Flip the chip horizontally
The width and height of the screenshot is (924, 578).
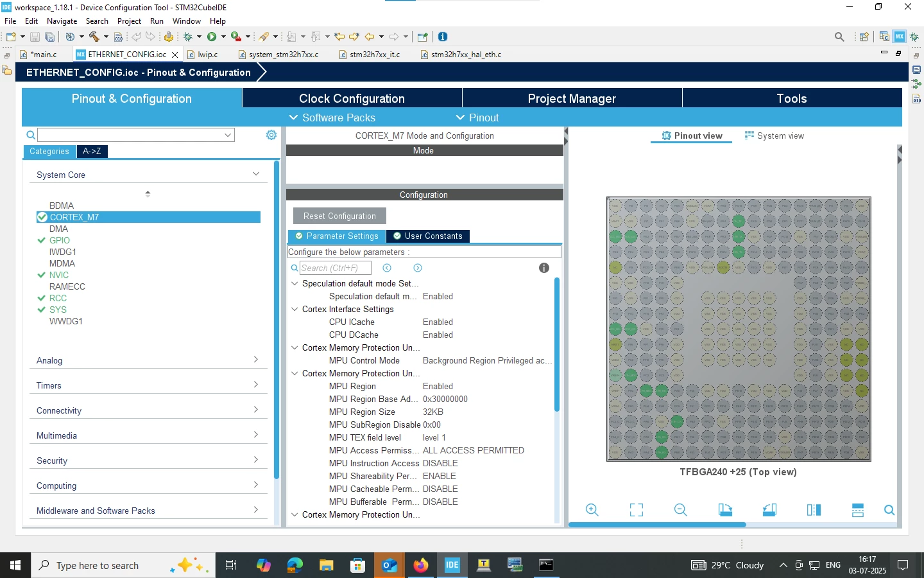814,510
